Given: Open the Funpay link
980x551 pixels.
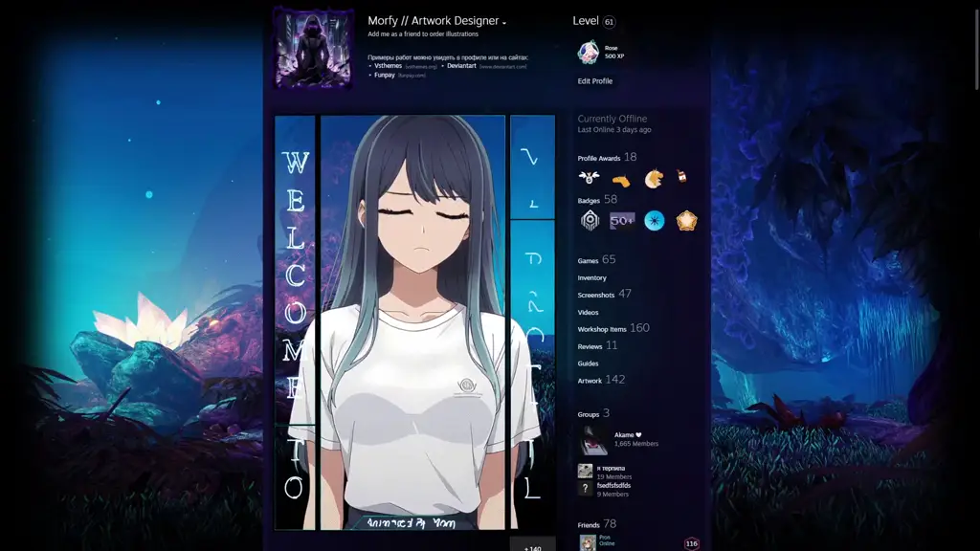Looking at the screenshot, I should pos(387,75).
